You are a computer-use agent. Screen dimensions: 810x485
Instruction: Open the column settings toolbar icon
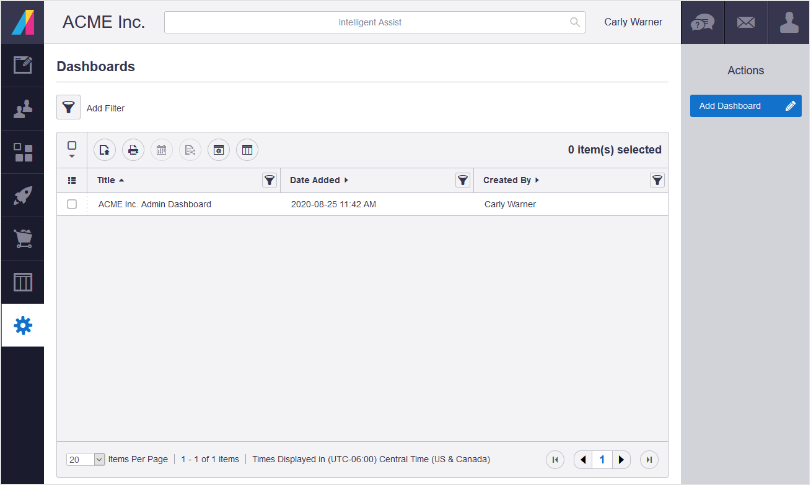pyautogui.click(x=247, y=150)
